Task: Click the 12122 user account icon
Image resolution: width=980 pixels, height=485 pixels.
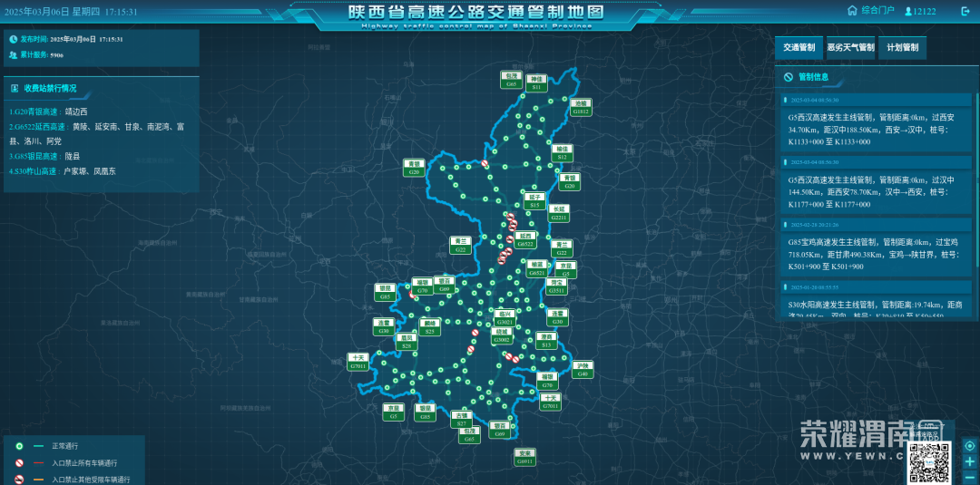Action: 906,11
